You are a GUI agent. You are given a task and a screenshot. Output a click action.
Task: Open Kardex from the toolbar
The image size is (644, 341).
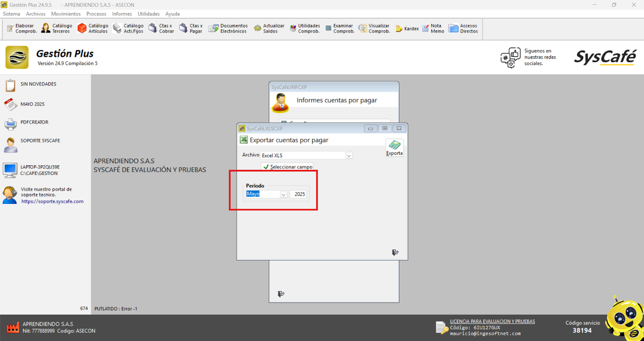click(x=407, y=29)
